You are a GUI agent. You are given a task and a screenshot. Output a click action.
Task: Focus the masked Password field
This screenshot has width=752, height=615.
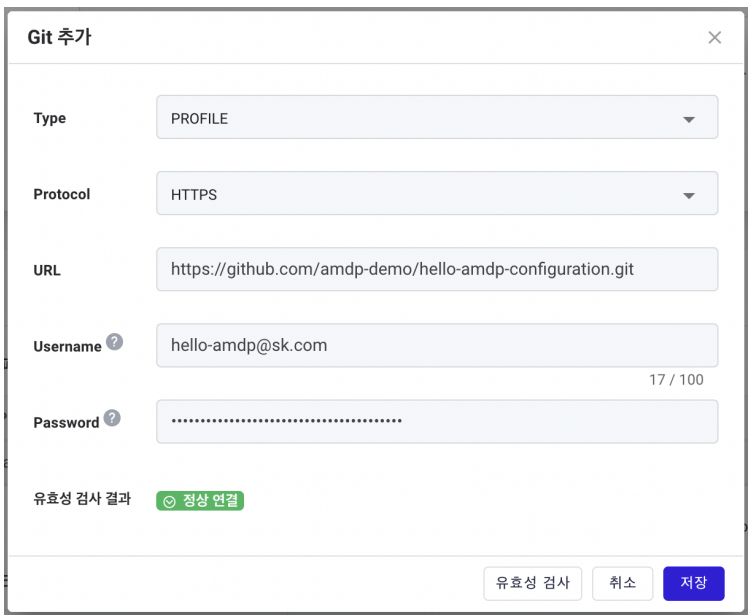[437, 422]
